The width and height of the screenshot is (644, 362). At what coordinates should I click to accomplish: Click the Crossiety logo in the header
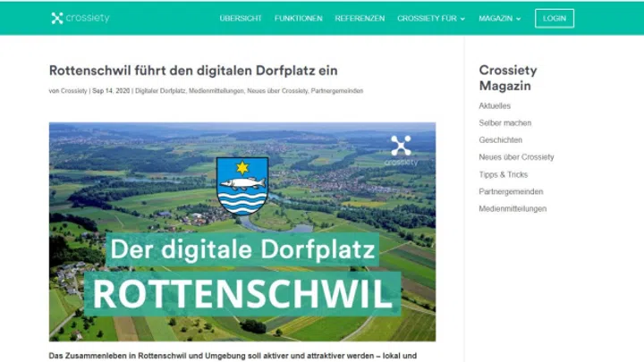tap(80, 18)
